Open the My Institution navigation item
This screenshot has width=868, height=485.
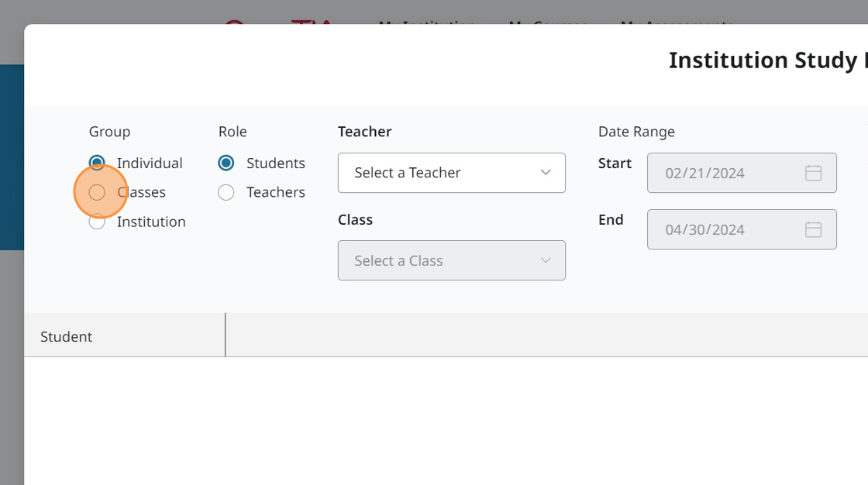pos(427,21)
